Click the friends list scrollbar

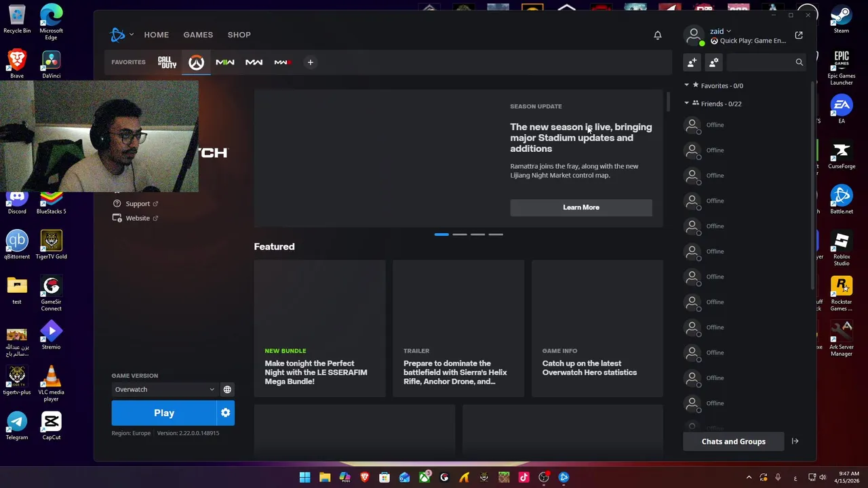pyautogui.click(x=812, y=186)
